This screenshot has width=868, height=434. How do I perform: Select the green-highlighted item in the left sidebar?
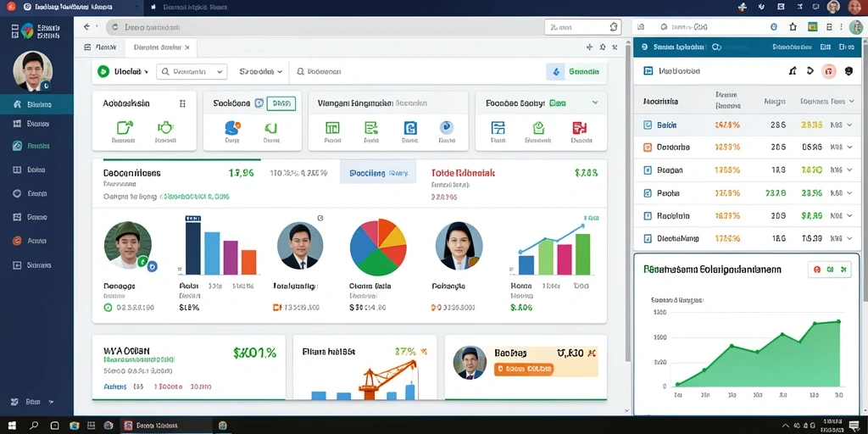pyautogui.click(x=36, y=146)
